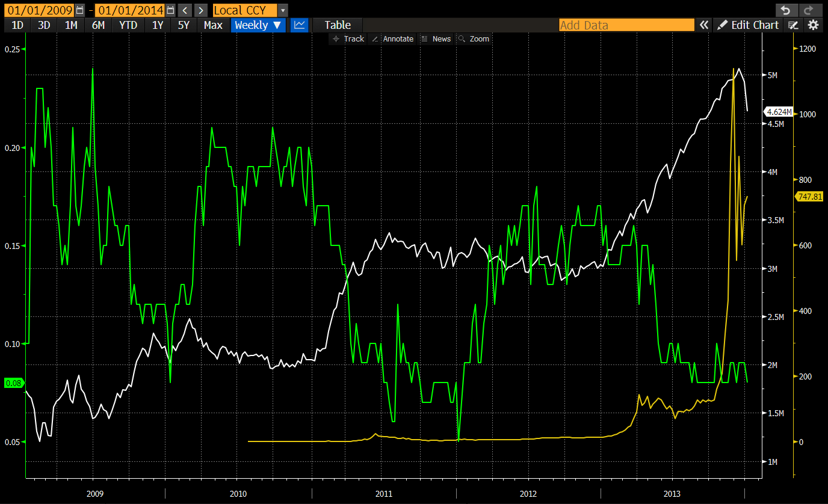Open the start date calendar picker
The width and height of the screenshot is (828, 504).
[80, 10]
